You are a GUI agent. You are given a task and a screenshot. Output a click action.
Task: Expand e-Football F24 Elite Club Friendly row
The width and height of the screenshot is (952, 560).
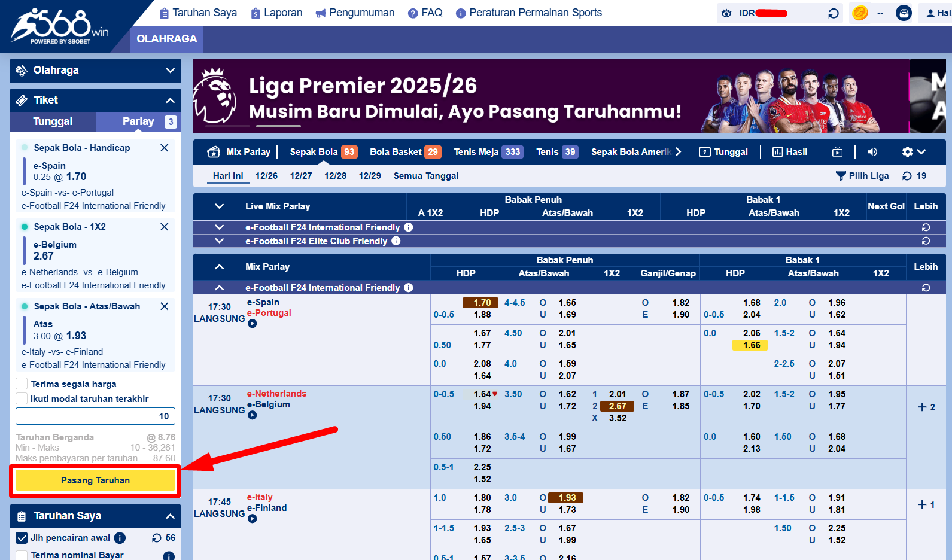click(220, 241)
